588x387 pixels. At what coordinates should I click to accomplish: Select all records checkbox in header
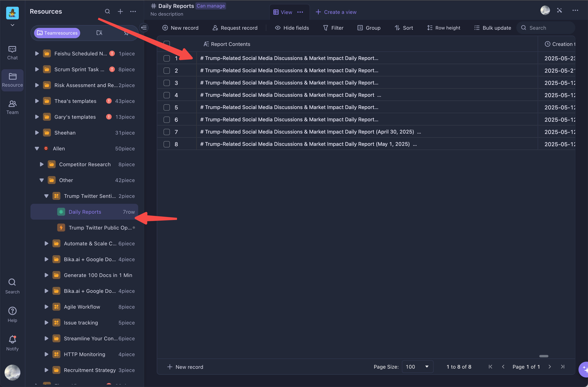click(x=167, y=44)
